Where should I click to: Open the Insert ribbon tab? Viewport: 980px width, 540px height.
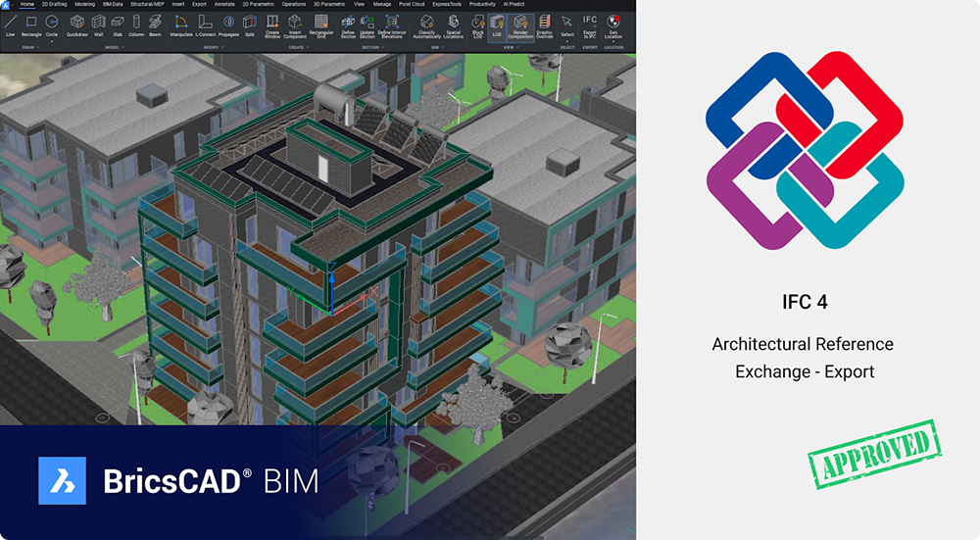point(178,4)
